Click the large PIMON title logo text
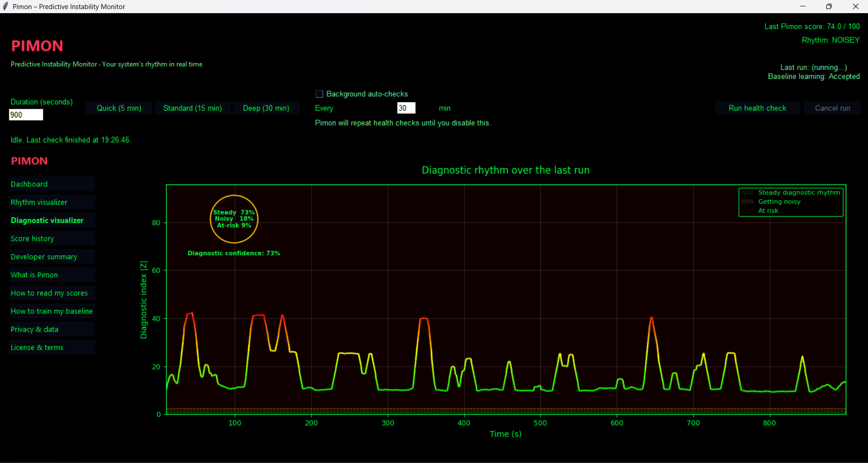This screenshot has height=463, width=868. [x=37, y=46]
